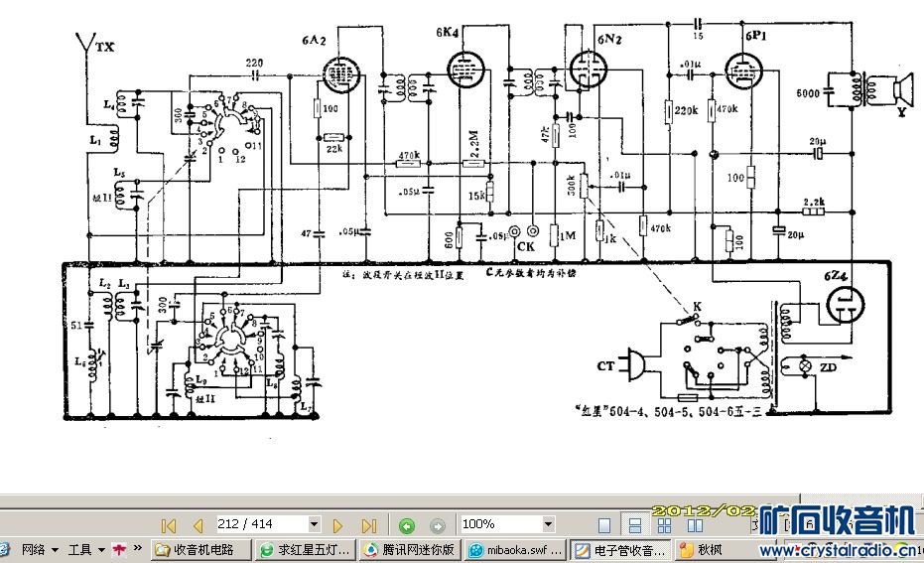Open the page number dropdown
This screenshot has width=924, height=563.
tap(315, 524)
